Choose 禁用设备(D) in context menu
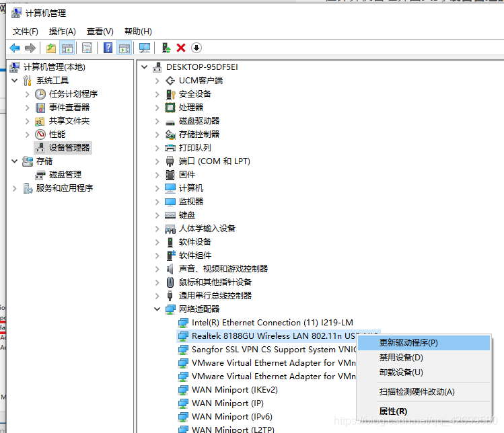Viewport: 504px width, 433px height. tap(424, 358)
